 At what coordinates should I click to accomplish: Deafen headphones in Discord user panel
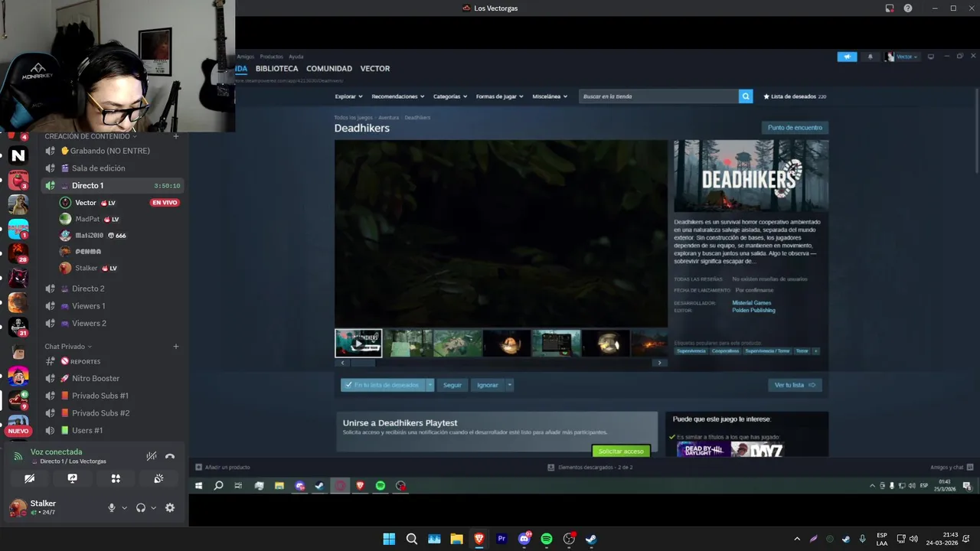141,507
